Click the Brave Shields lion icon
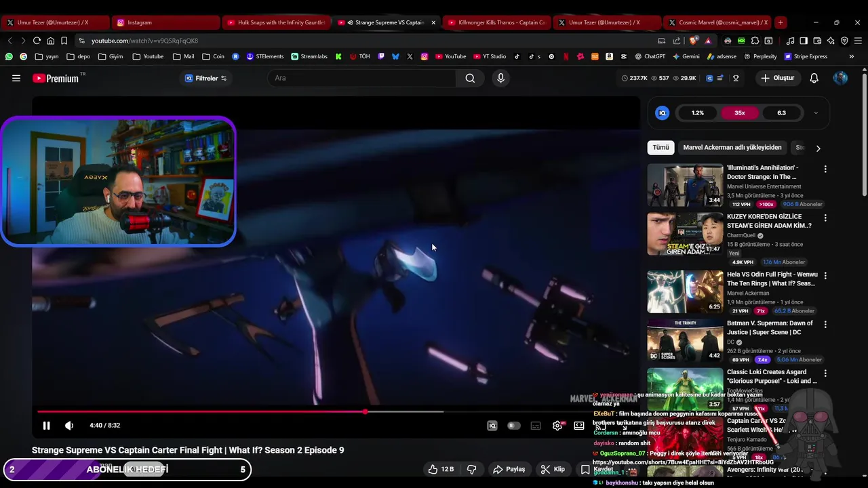This screenshot has width=868, height=488. (693, 41)
